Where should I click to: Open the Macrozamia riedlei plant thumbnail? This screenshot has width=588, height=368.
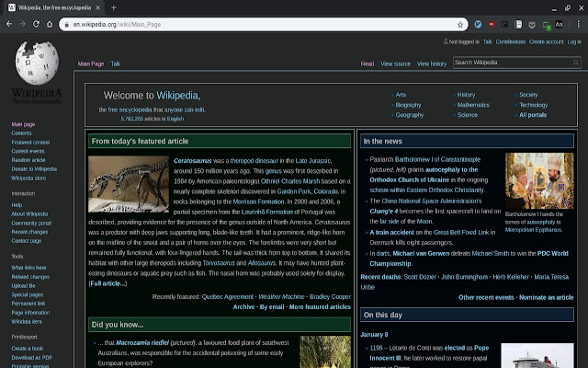(x=325, y=351)
